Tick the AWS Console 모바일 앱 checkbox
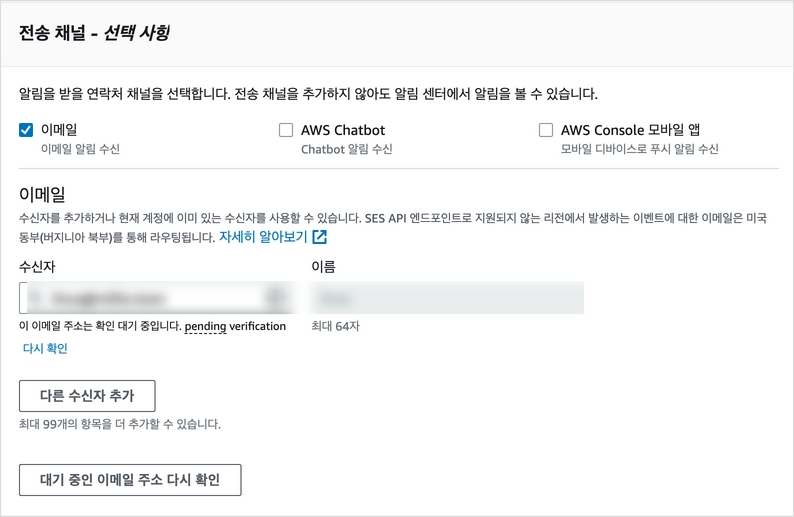This screenshot has height=517, width=794. point(546,130)
